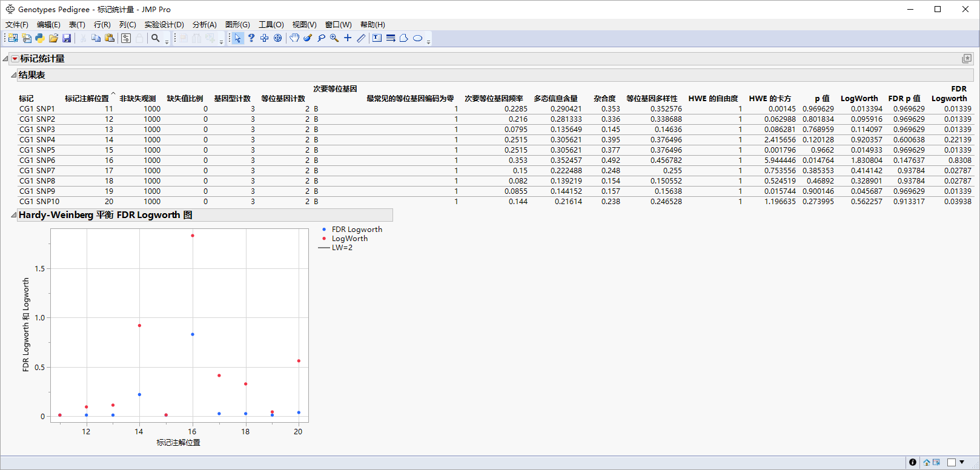This screenshot has width=980, height=470.
Task: Select the CG1 SNP6 table row
Action: [37, 161]
